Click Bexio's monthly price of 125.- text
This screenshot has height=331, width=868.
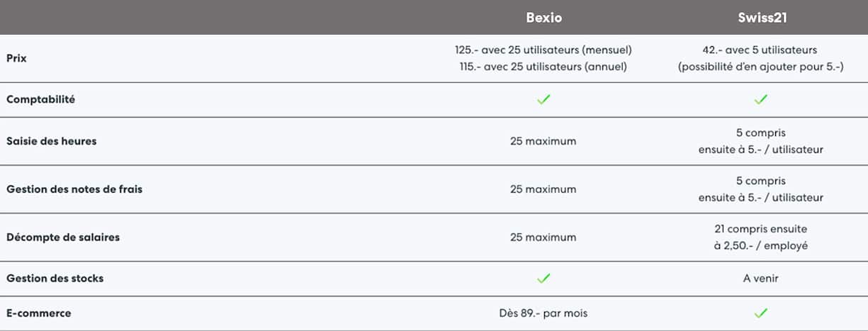coord(543,50)
